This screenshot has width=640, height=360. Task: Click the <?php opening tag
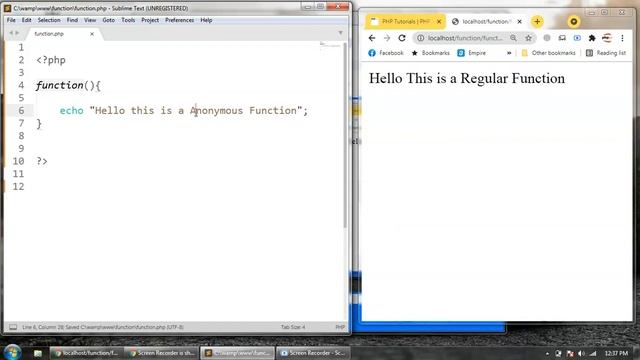51,60
